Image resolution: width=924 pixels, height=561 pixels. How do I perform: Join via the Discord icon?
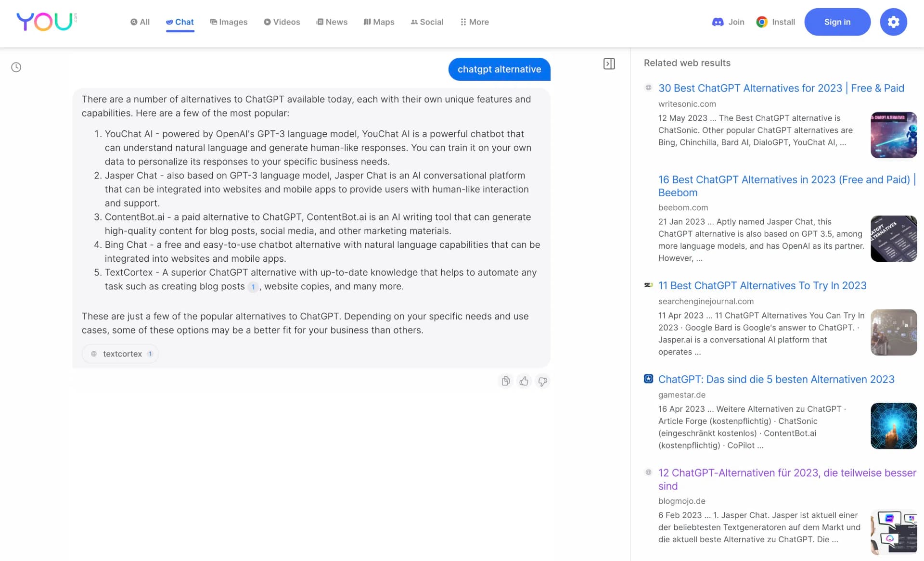718,22
